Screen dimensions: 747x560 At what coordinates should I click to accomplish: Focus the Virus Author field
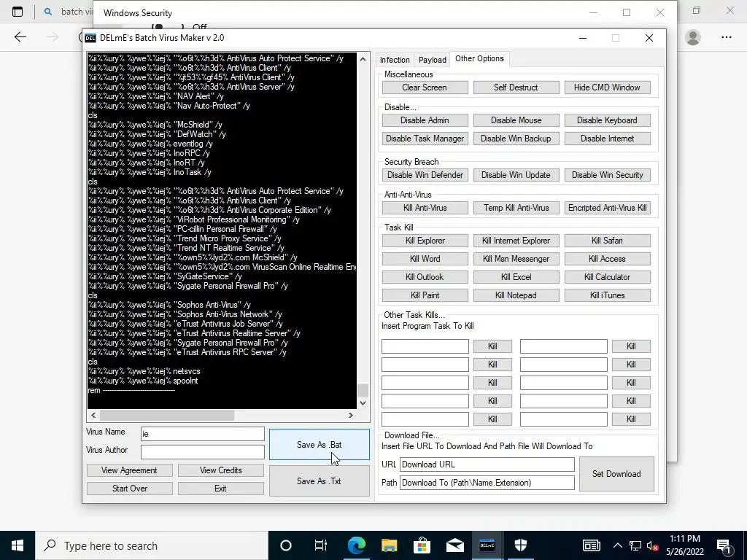(x=203, y=452)
